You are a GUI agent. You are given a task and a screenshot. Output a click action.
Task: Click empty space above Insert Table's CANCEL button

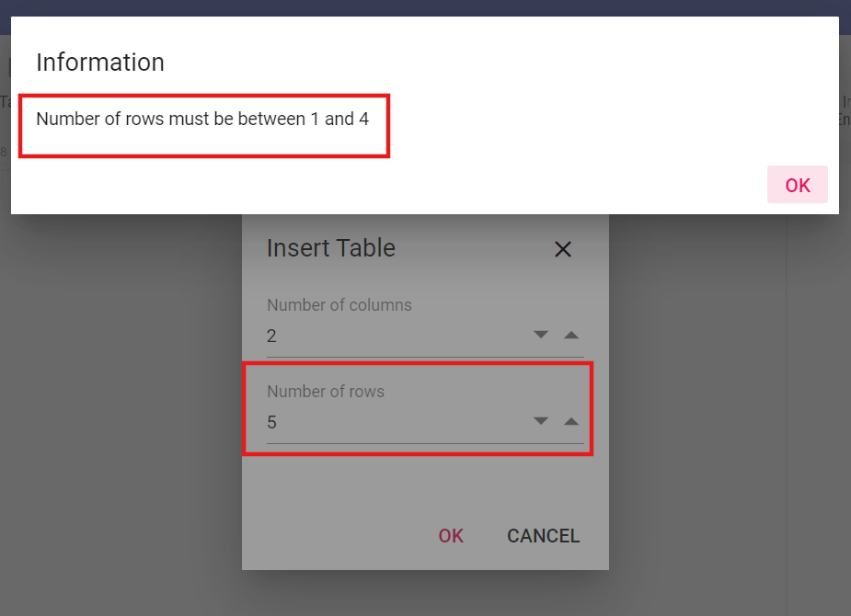pos(543,487)
